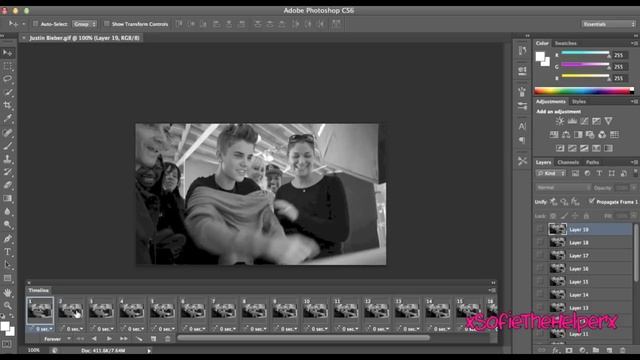Enable Show Transform Controls checkbox
This screenshot has width=640, height=360.
click(x=107, y=24)
